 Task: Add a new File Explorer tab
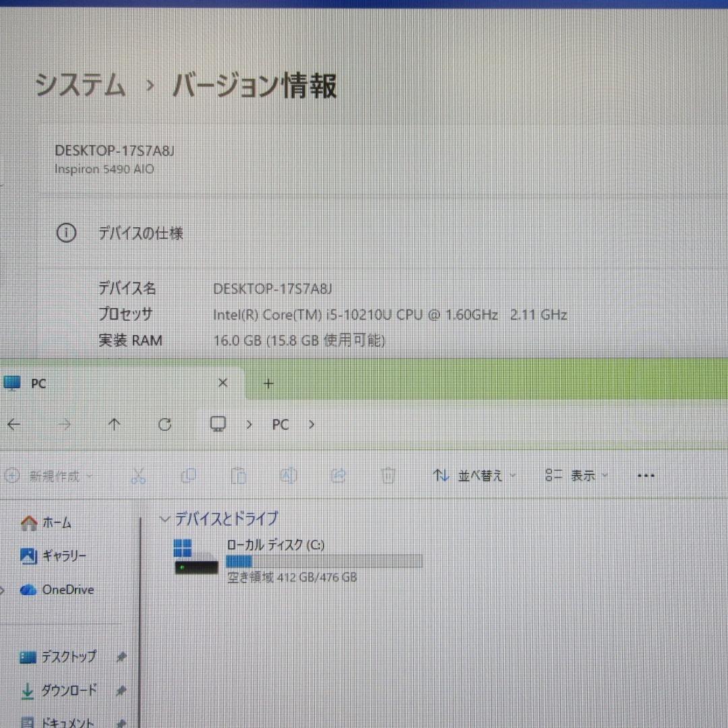(268, 384)
